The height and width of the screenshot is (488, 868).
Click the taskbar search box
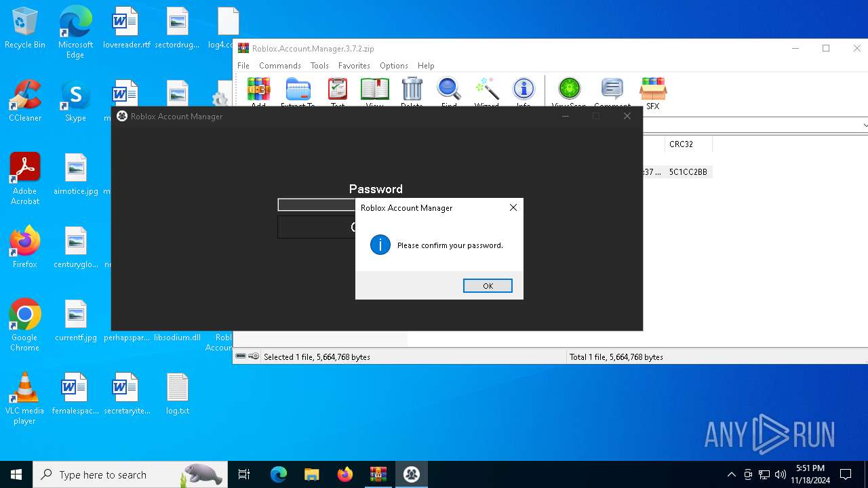click(x=129, y=474)
